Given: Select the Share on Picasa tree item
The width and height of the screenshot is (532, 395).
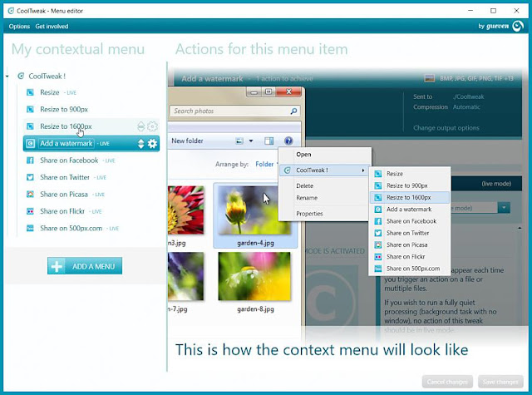Looking at the screenshot, I should 91,195.
